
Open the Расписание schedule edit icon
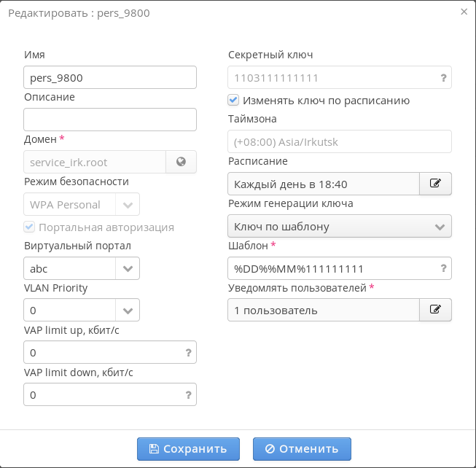(x=435, y=184)
